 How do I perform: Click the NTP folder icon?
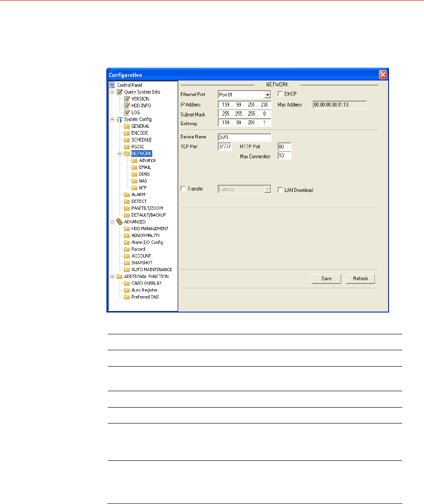point(134,187)
